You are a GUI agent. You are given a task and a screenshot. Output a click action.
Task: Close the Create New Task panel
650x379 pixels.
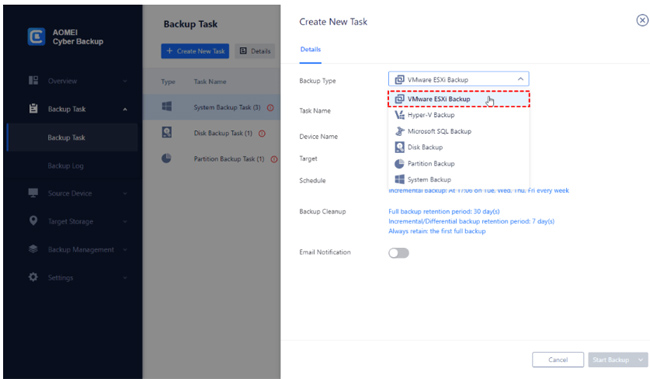click(x=642, y=20)
